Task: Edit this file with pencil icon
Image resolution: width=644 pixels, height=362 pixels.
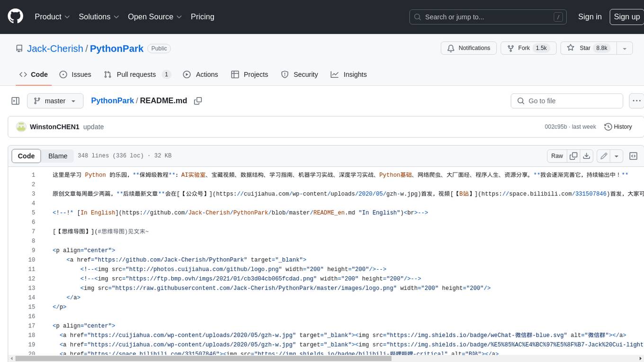Action: point(603,156)
